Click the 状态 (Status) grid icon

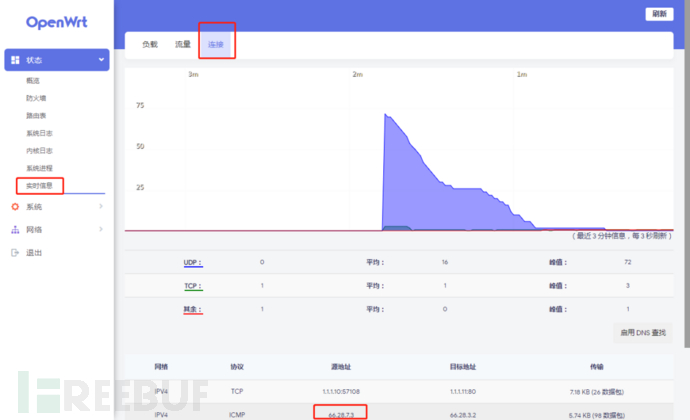pos(15,61)
